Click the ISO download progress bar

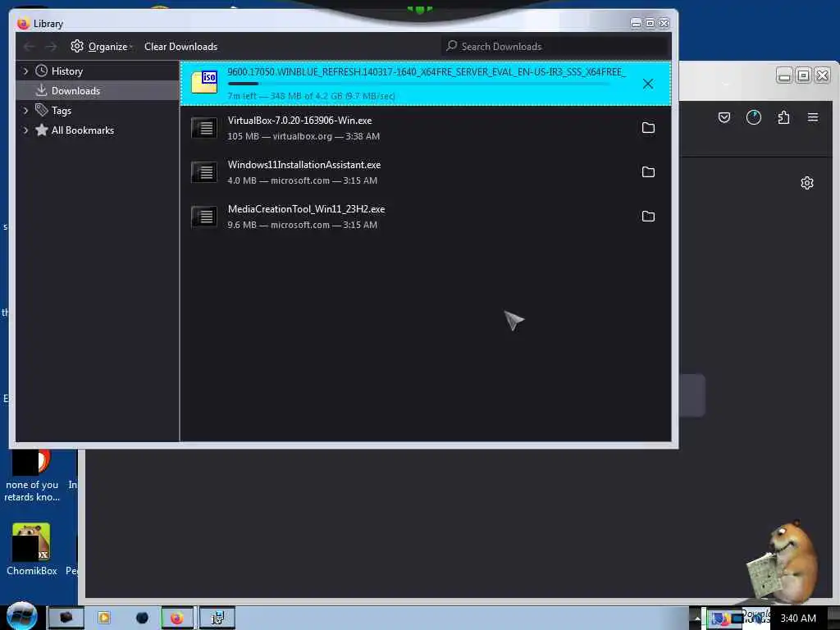418,84
